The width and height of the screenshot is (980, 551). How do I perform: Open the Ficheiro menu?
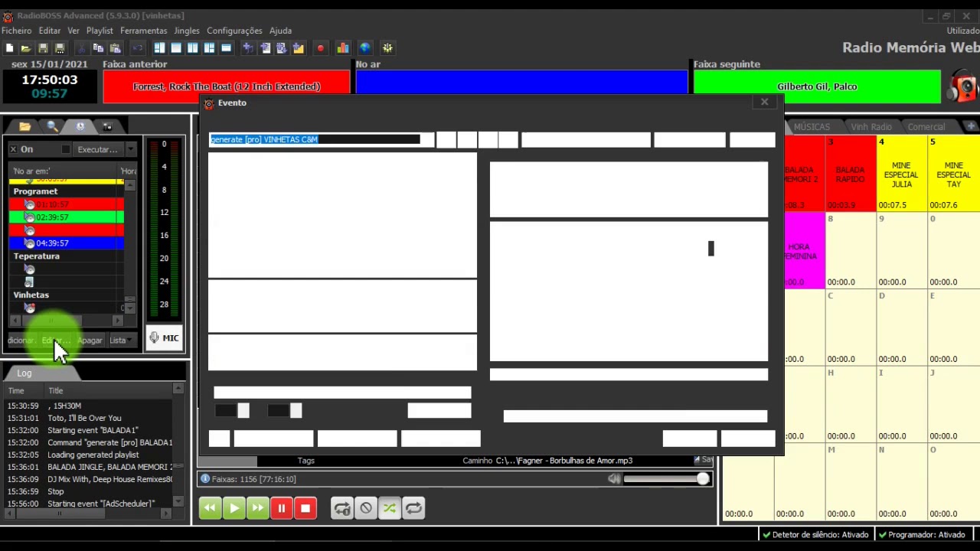[17, 31]
